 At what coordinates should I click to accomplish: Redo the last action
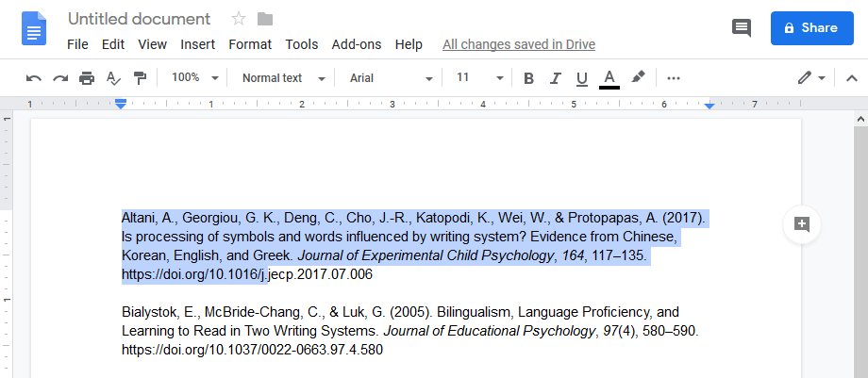60,78
